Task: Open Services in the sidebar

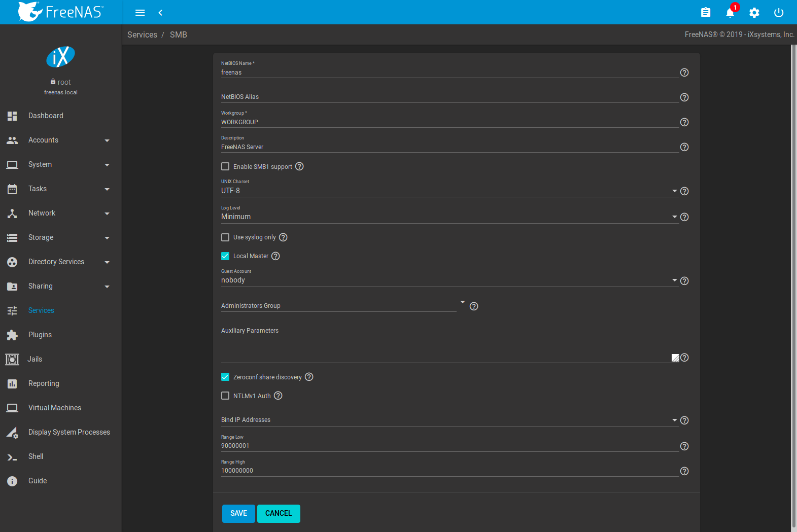Action: coord(61,310)
